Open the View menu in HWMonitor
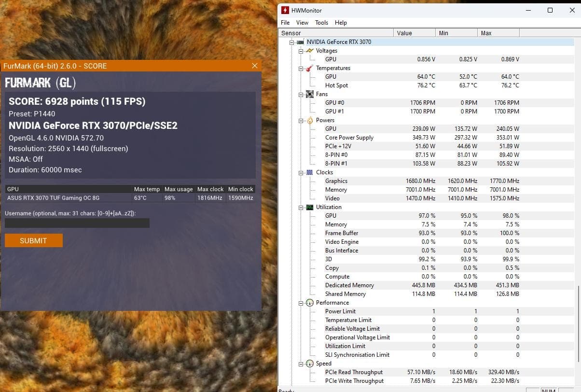581x392 pixels. (302, 23)
